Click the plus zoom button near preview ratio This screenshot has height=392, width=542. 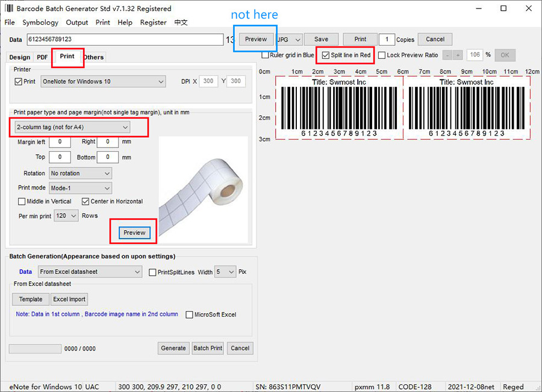[458, 55]
